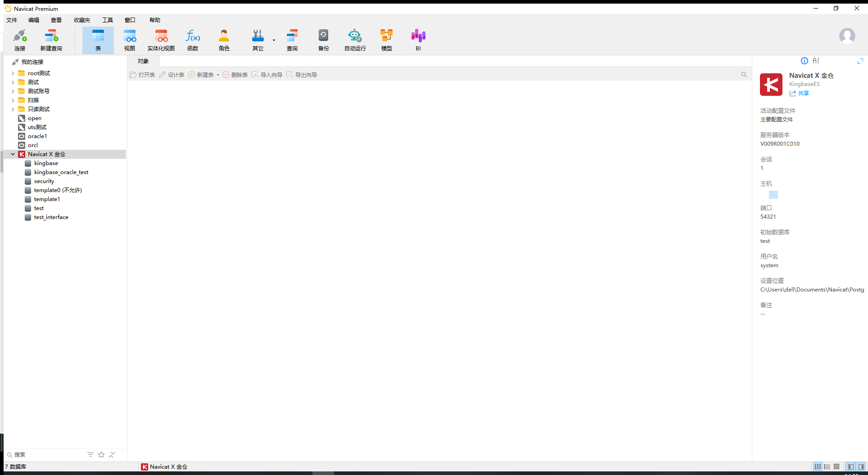The height and width of the screenshot is (475, 868).
Task: Click the 打开表 button
Action: pyautogui.click(x=142, y=75)
